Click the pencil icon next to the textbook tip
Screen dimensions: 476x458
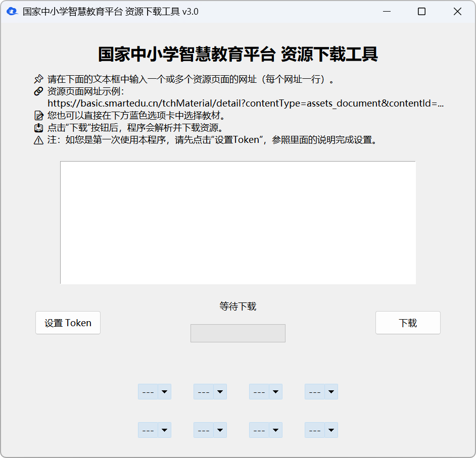coord(38,115)
